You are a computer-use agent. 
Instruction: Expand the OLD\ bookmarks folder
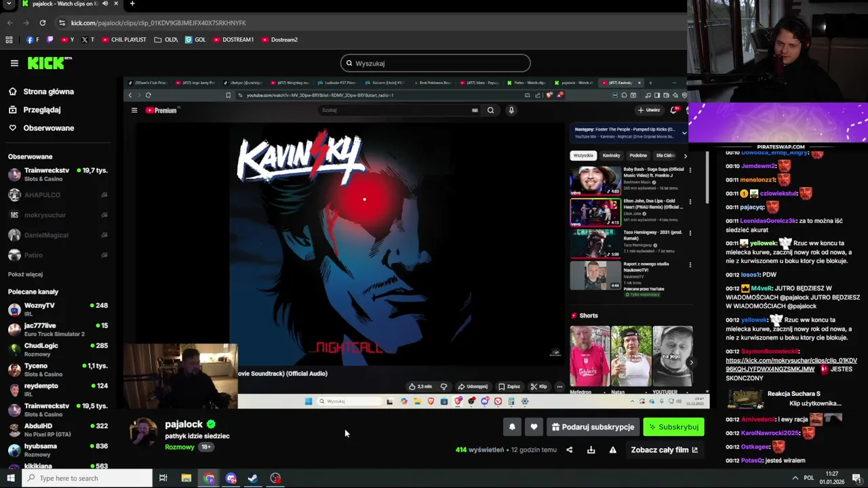(x=166, y=39)
